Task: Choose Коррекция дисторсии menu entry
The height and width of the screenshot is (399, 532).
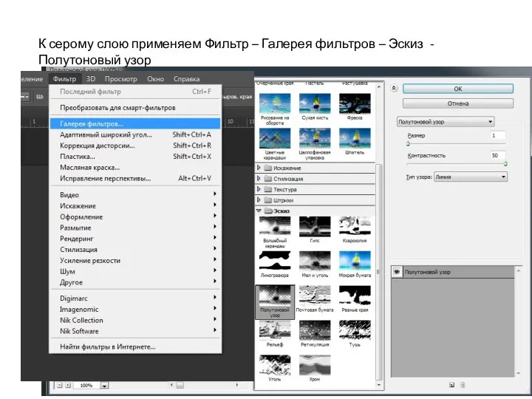Action: (x=135, y=146)
